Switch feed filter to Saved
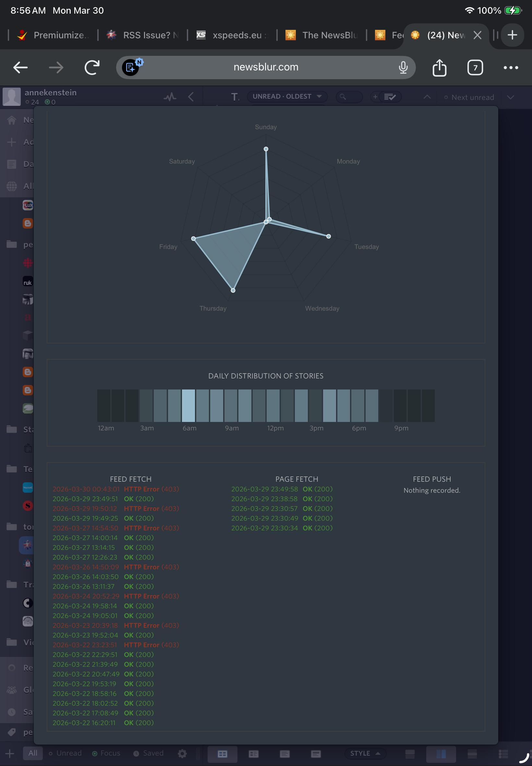532x766 pixels. [149, 753]
